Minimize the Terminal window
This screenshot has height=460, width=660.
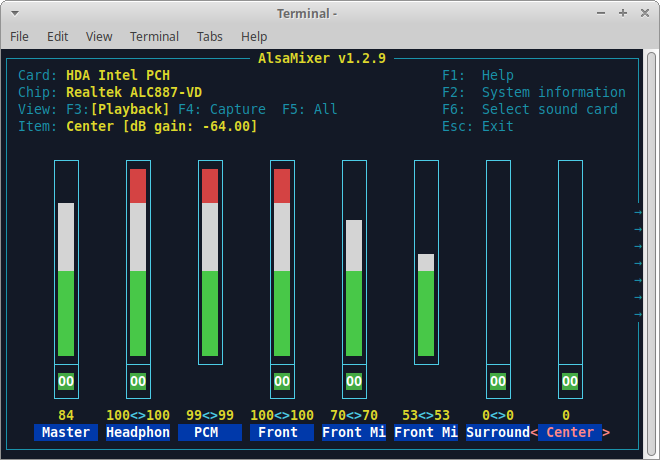point(601,13)
